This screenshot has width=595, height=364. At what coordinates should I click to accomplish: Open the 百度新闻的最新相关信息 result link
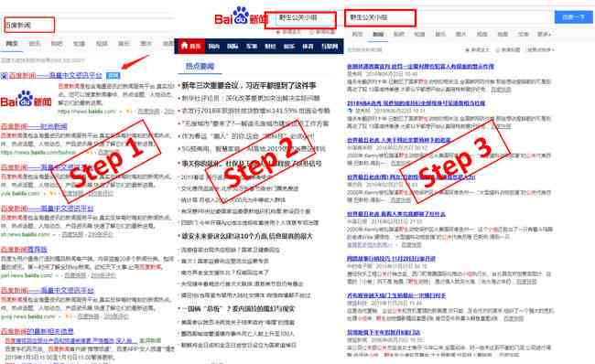38,331
